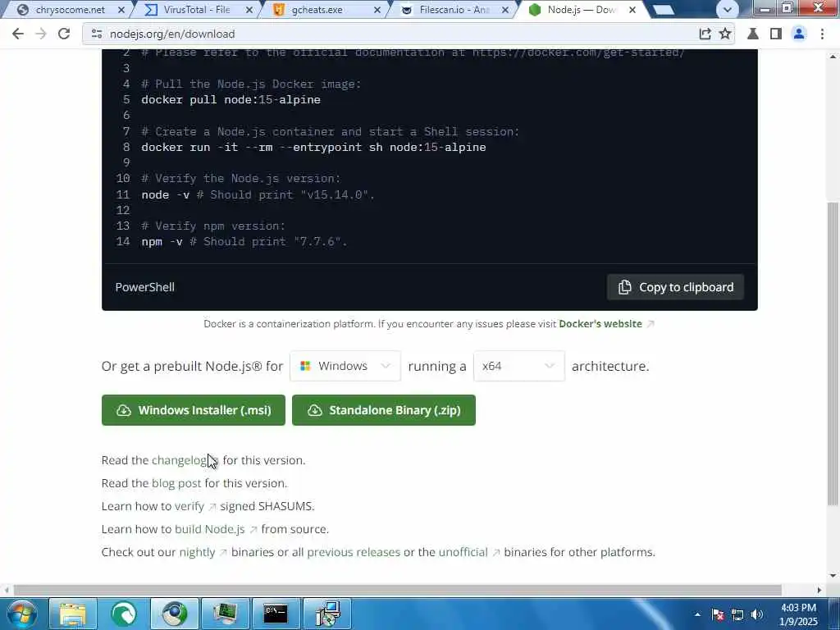
Task: Open the verify signed SHASUMS link
Action: click(189, 506)
